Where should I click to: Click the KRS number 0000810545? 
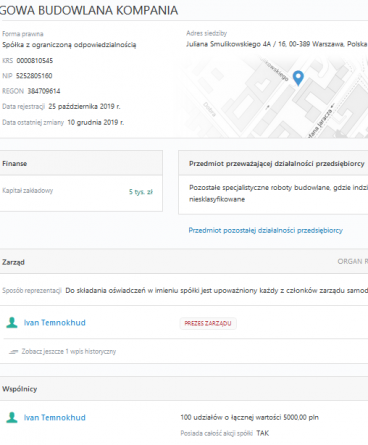coord(35,61)
